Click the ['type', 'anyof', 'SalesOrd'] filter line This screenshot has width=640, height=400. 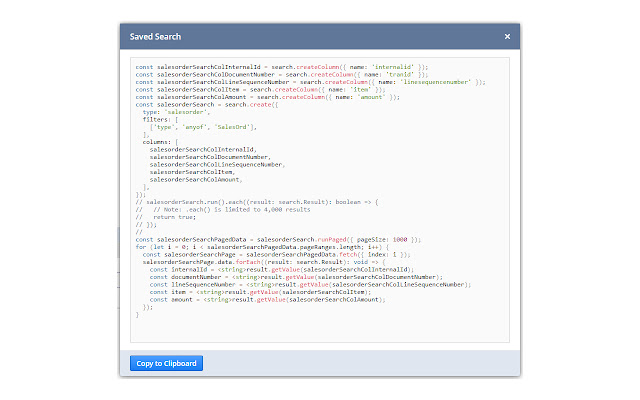click(x=203, y=128)
